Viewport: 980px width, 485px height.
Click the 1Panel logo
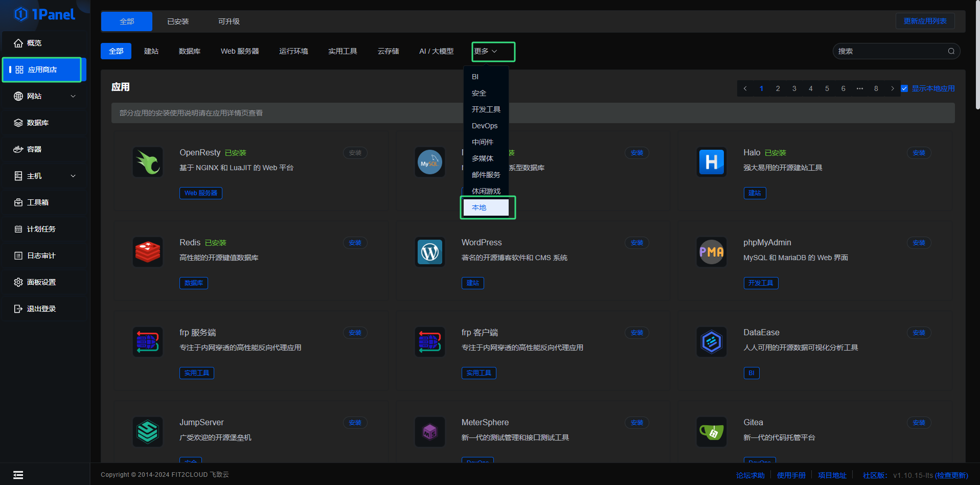point(45,14)
